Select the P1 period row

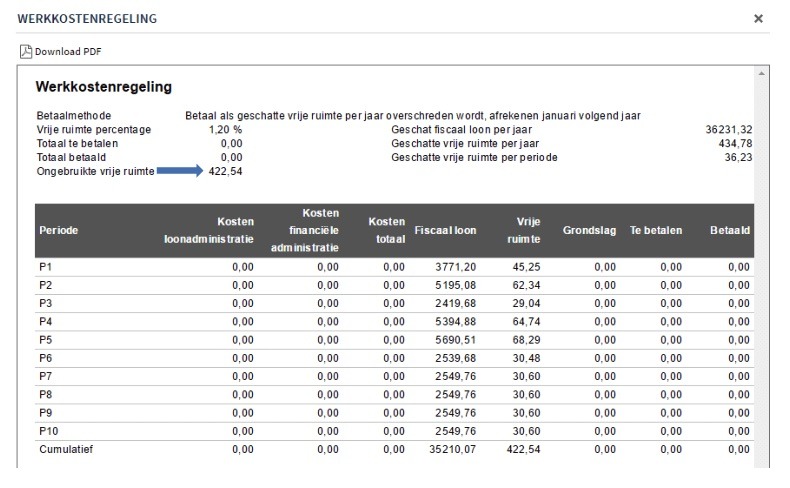coord(394,267)
